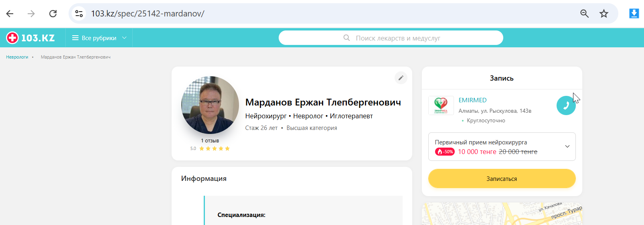This screenshot has height=225, width=644.
Task: Reload the current page
Action: pos(53,14)
